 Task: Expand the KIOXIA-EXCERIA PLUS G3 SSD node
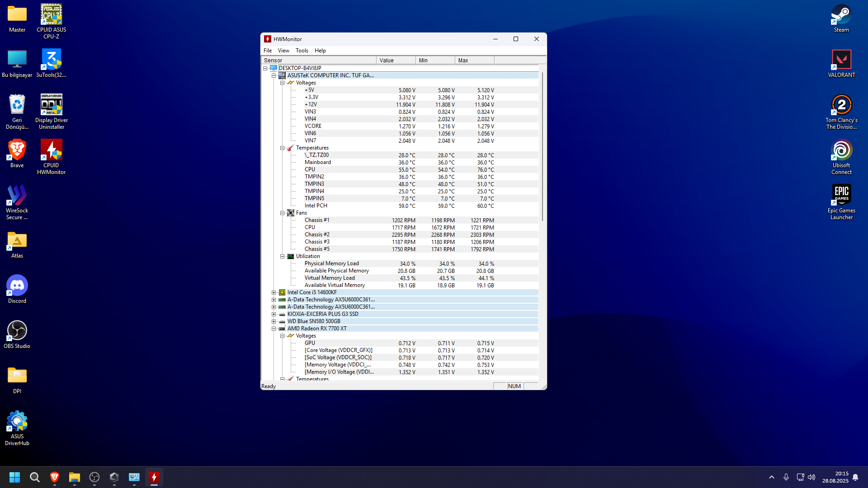tap(274, 314)
